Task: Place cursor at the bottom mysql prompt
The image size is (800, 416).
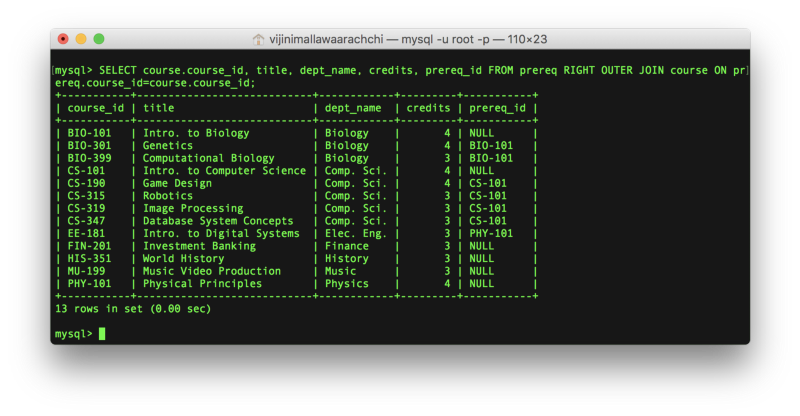Action: 101,334
